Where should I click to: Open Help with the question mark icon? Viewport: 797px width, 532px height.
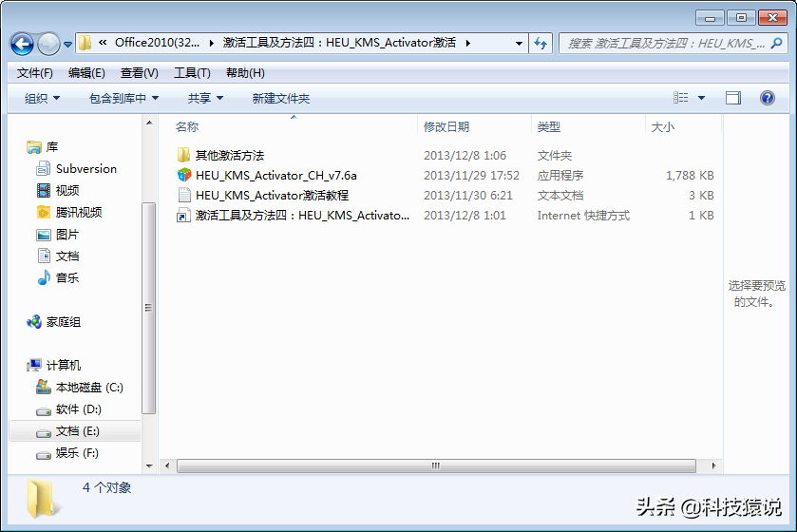pyautogui.click(x=768, y=98)
